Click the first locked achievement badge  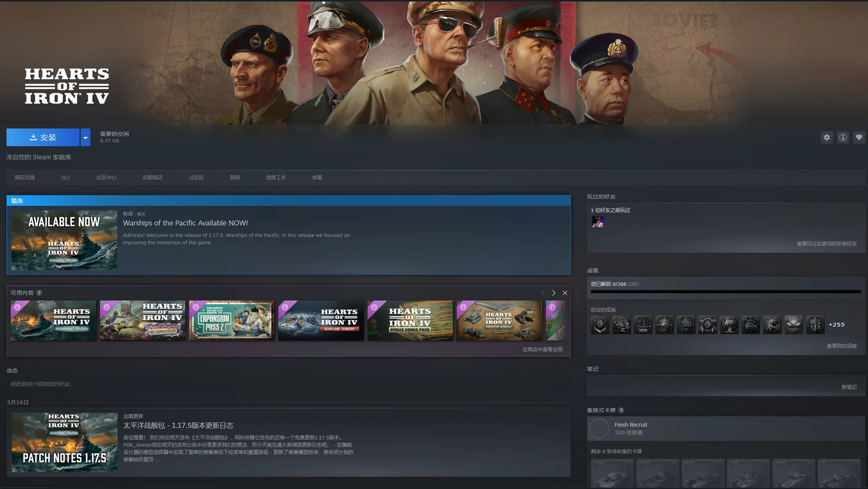[600, 325]
